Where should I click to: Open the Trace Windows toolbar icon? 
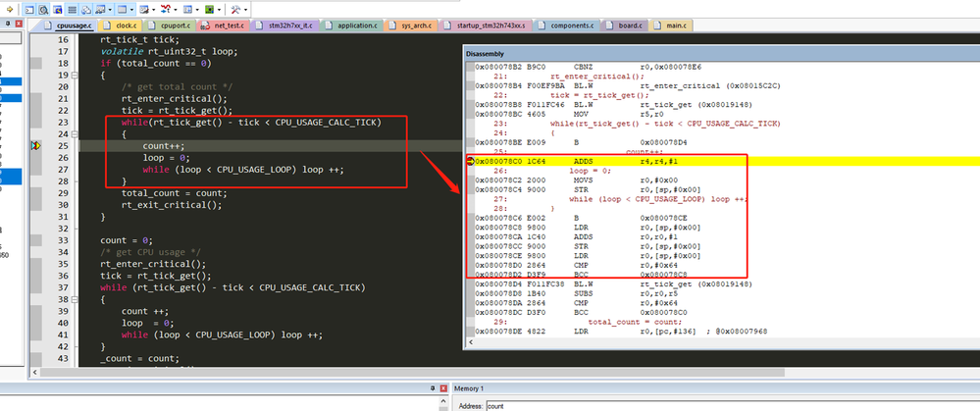click(x=187, y=10)
